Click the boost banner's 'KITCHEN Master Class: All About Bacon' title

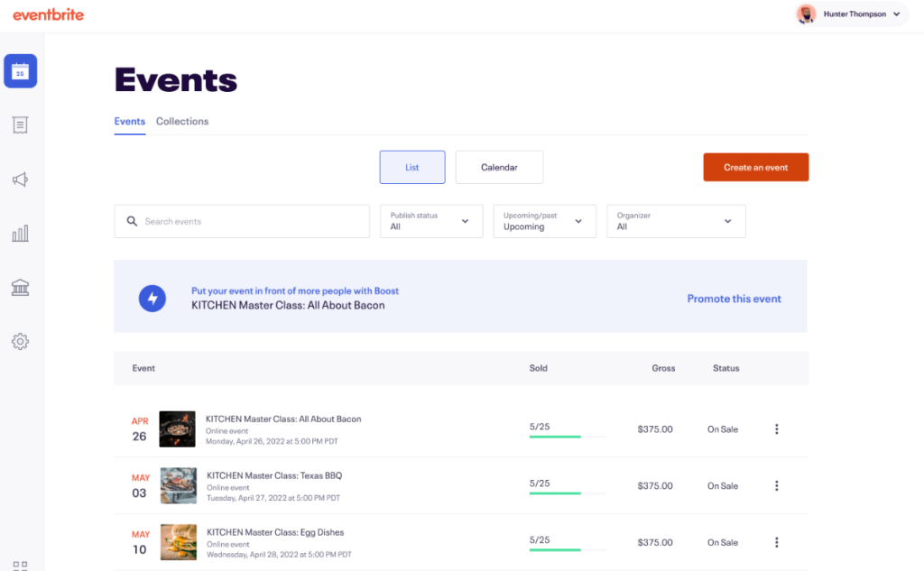click(288, 305)
